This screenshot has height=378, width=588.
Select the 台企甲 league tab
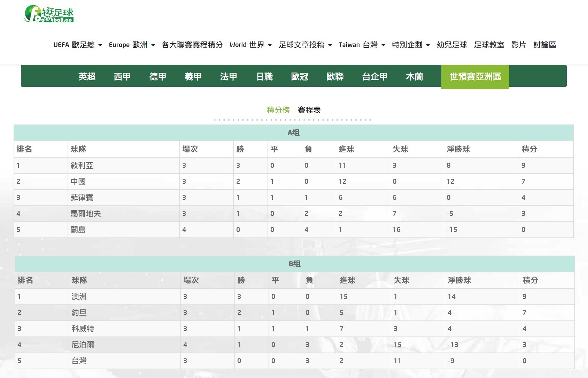375,76
